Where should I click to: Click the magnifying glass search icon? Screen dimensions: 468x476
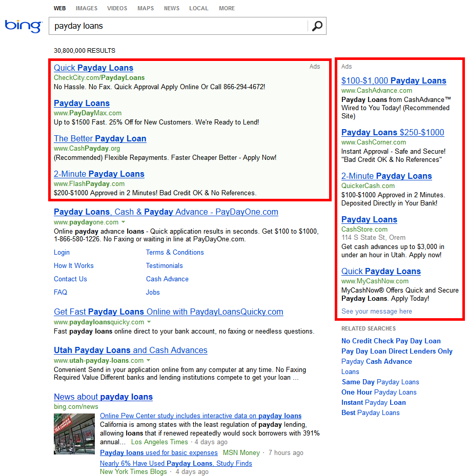click(x=317, y=26)
